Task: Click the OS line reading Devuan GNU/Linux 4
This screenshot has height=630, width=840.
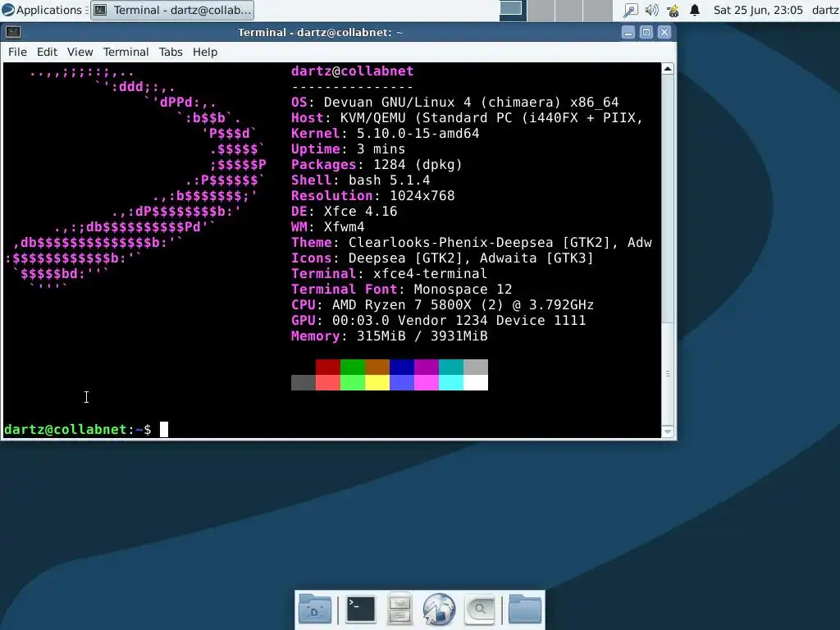Action: pyautogui.click(x=454, y=102)
